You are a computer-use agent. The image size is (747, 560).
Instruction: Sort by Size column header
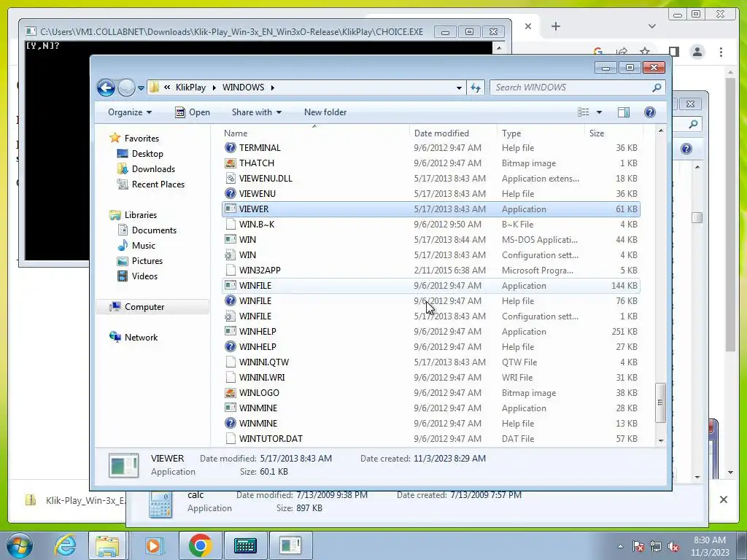tap(614, 133)
